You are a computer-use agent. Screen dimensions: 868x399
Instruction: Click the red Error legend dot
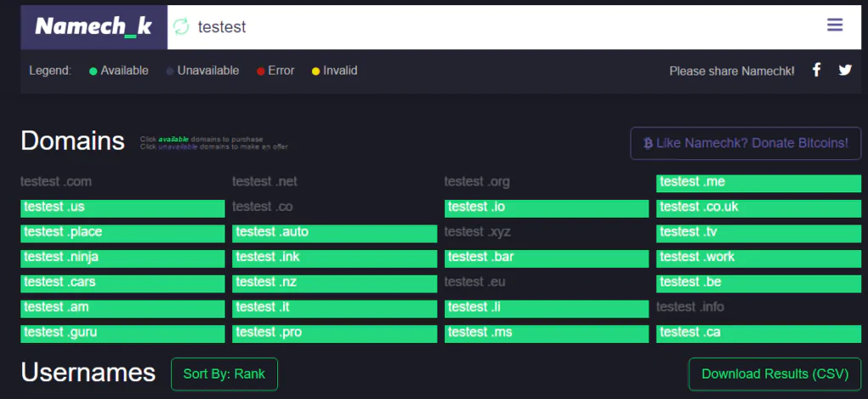(x=261, y=71)
